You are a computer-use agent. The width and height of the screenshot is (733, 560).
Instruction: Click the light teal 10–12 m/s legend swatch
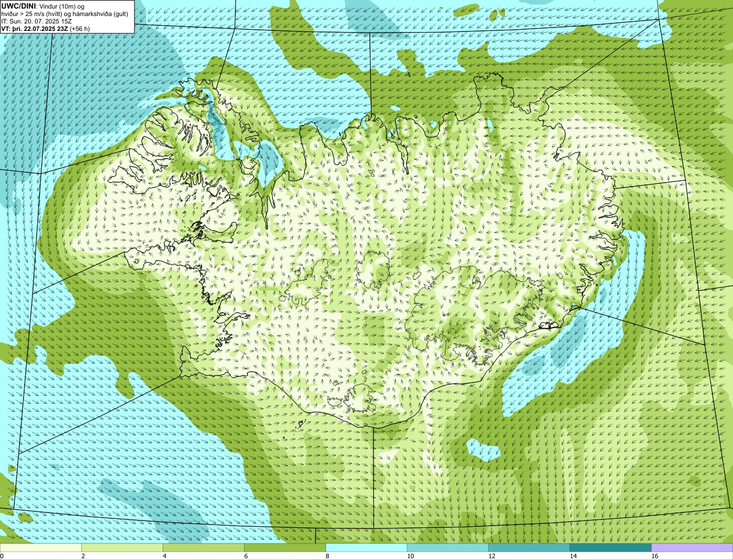coord(448,547)
